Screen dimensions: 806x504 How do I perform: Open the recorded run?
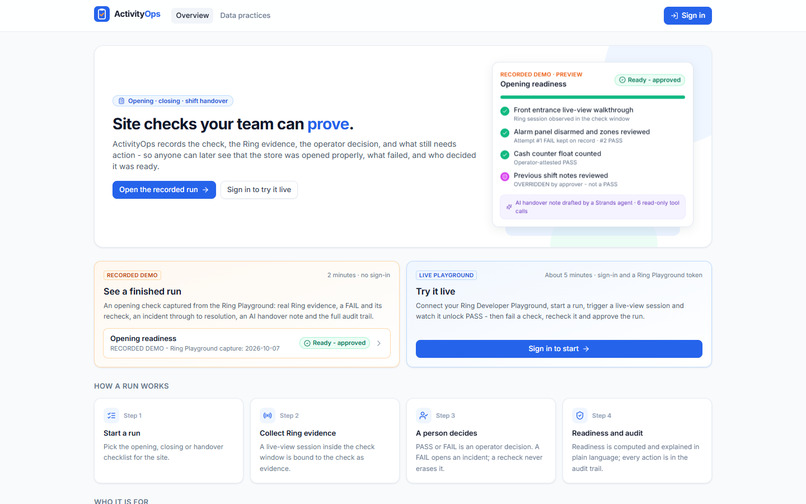tap(164, 190)
